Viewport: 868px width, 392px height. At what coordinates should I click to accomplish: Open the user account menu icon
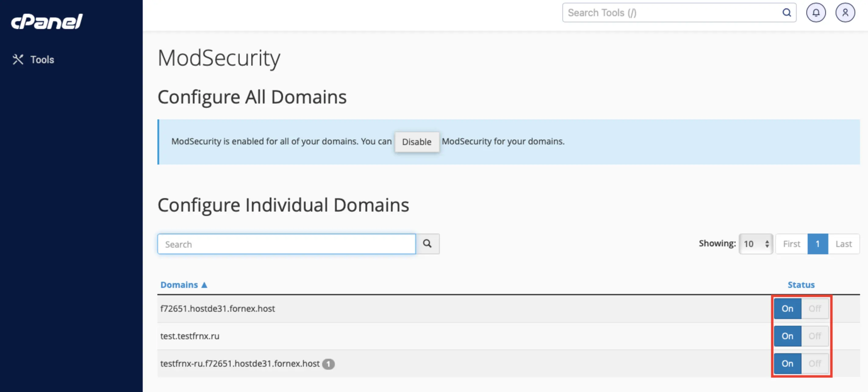tap(845, 13)
